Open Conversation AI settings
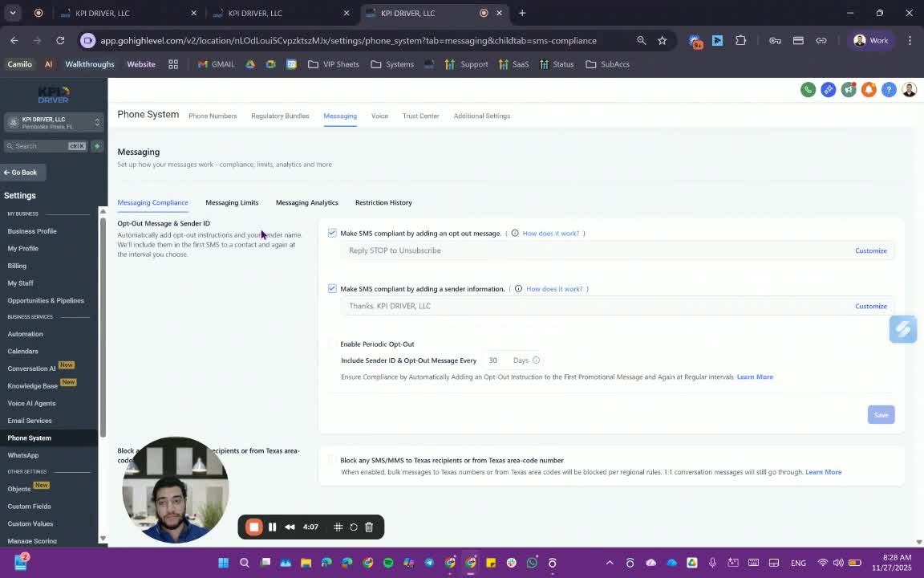The height and width of the screenshot is (578, 924). coord(31,368)
